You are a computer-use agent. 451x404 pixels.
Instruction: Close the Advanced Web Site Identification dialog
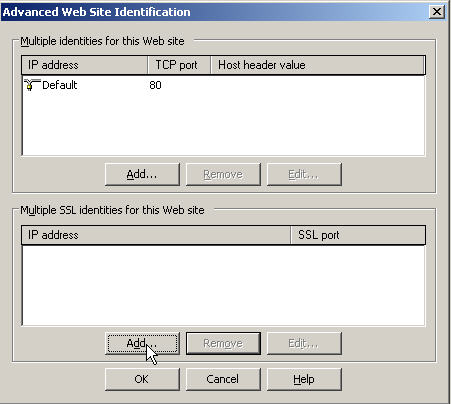click(437, 12)
